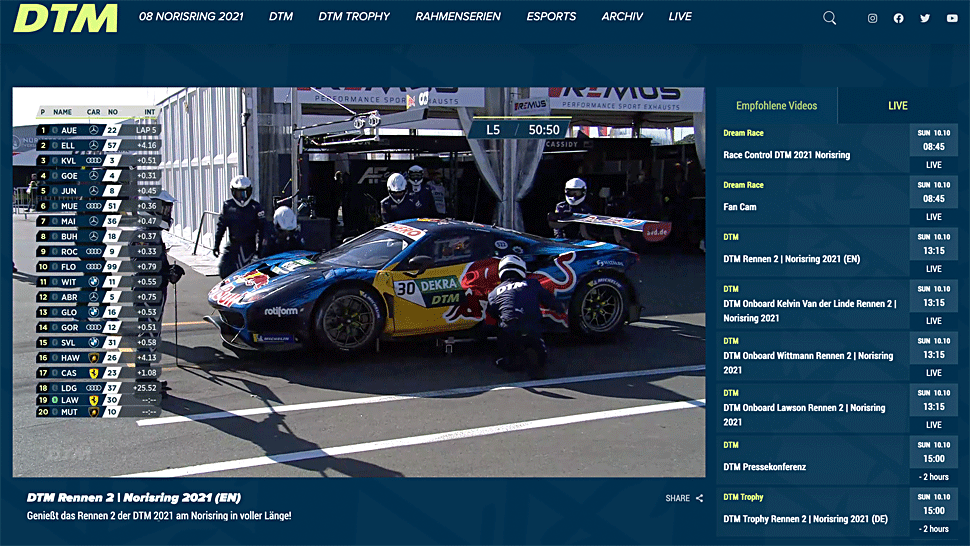
Task: Open the LIVE item in top navigation
Action: (680, 17)
